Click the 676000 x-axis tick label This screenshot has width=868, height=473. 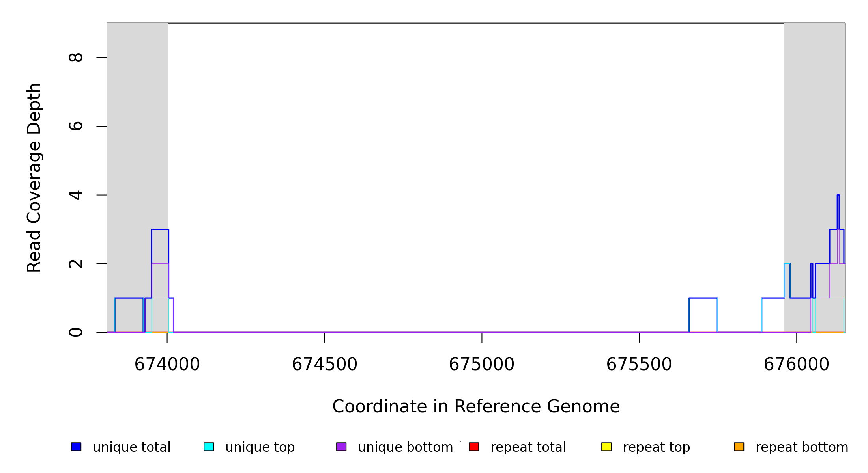(x=797, y=364)
